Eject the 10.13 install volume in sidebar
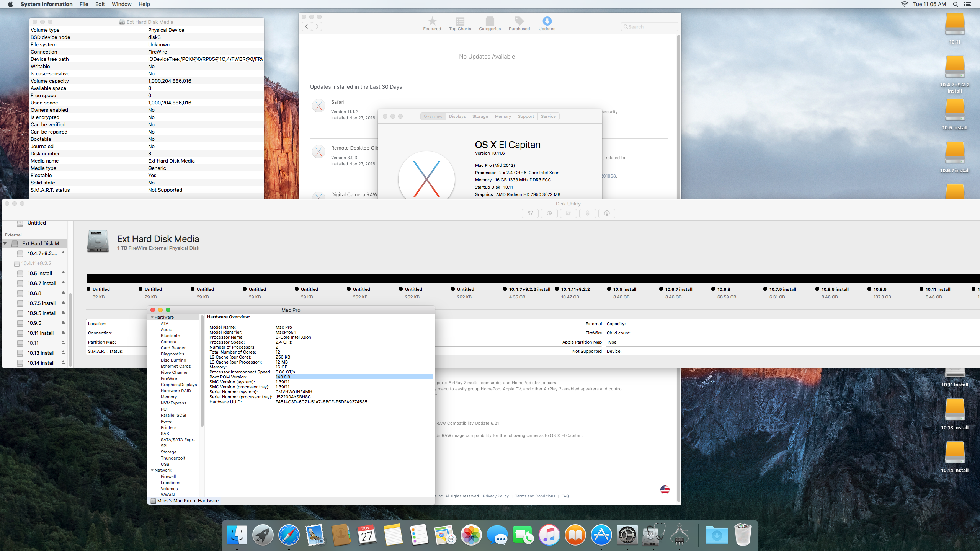 (63, 353)
